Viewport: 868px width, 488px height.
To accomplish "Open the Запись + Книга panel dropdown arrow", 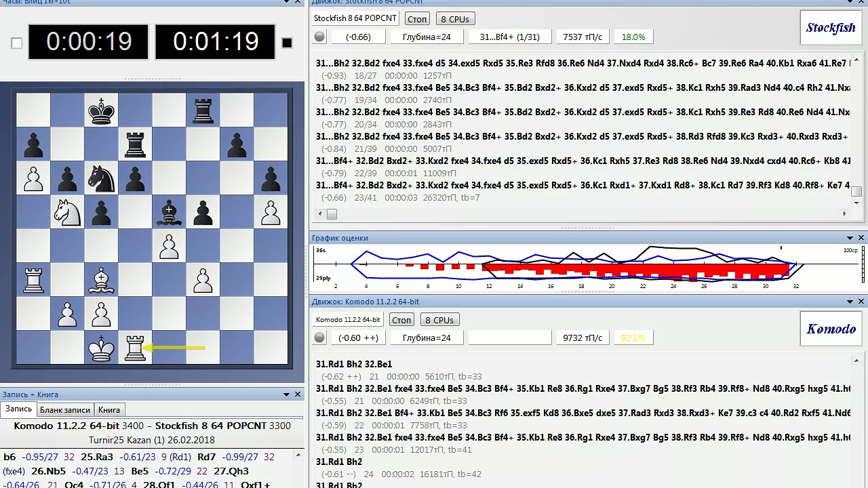I will 286,394.
